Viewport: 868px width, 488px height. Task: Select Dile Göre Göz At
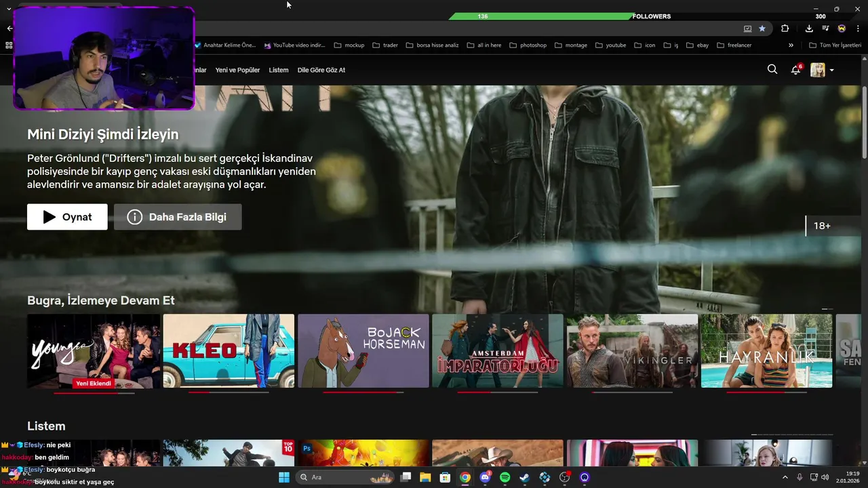point(321,70)
